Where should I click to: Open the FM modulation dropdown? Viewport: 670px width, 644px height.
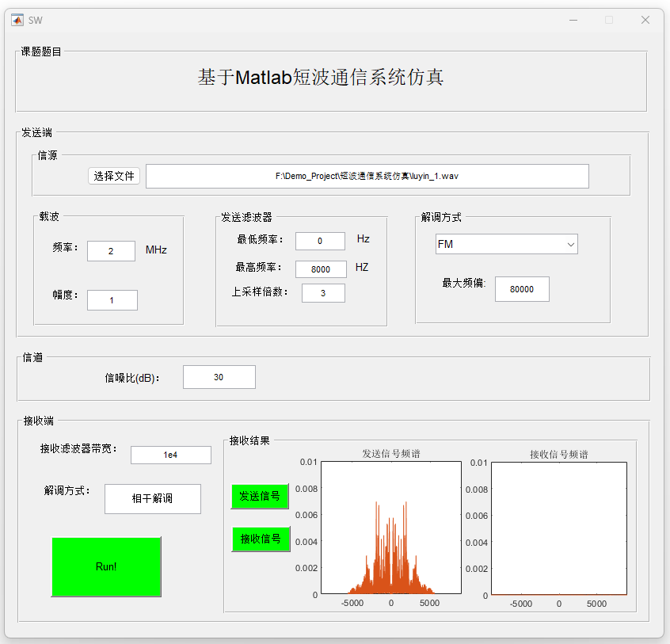pos(506,244)
